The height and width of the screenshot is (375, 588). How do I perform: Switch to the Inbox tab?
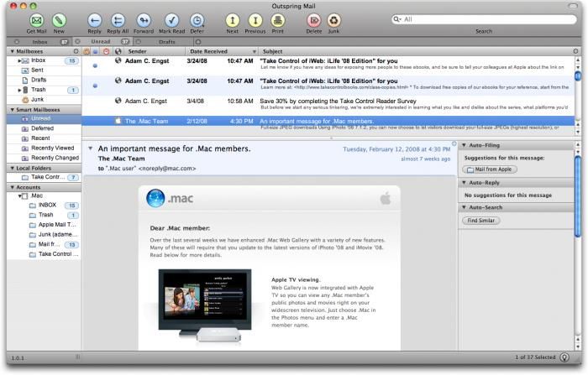coord(39,42)
